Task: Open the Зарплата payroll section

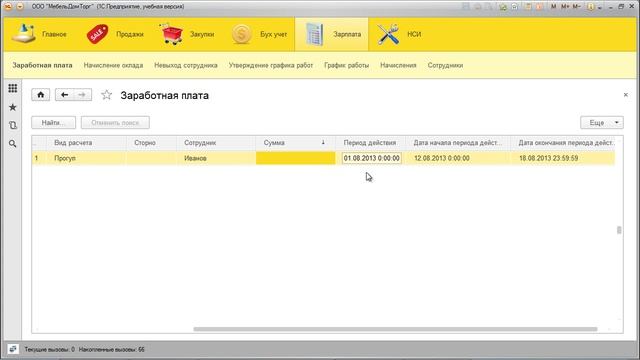Action: point(332,34)
